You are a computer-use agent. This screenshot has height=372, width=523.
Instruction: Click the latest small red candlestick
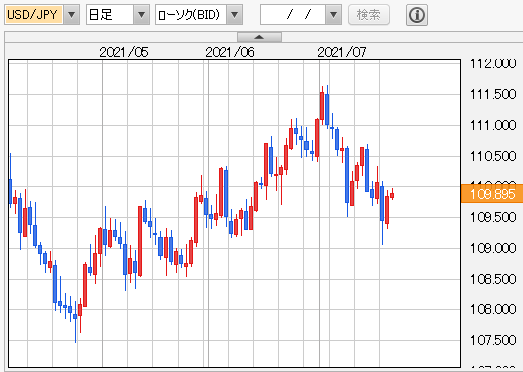[392, 195]
